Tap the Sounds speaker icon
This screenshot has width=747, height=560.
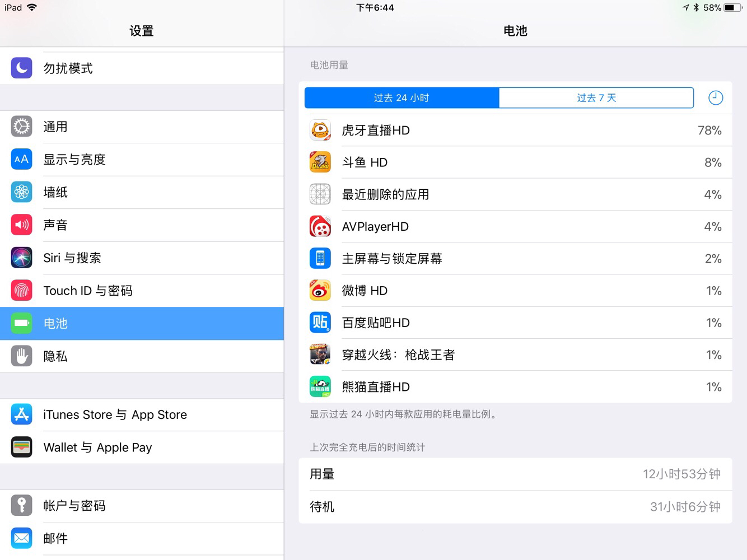(x=21, y=225)
